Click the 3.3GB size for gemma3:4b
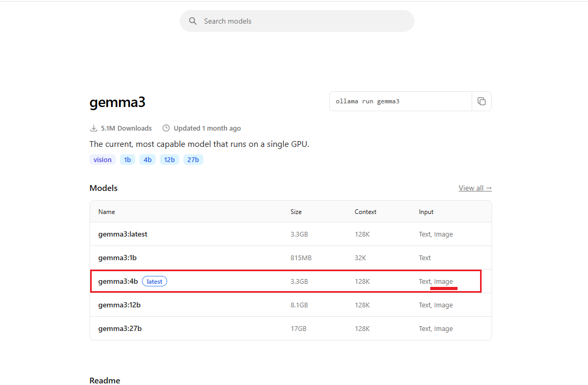 point(299,282)
